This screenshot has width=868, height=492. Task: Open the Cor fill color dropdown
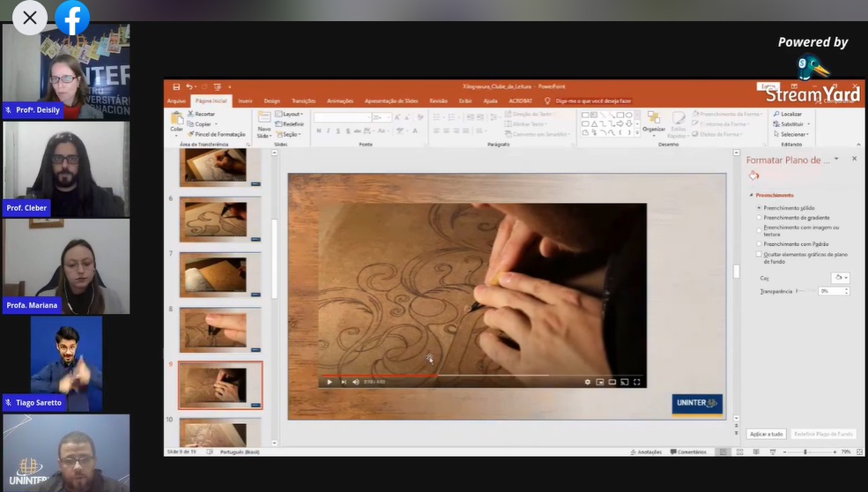[841, 278]
